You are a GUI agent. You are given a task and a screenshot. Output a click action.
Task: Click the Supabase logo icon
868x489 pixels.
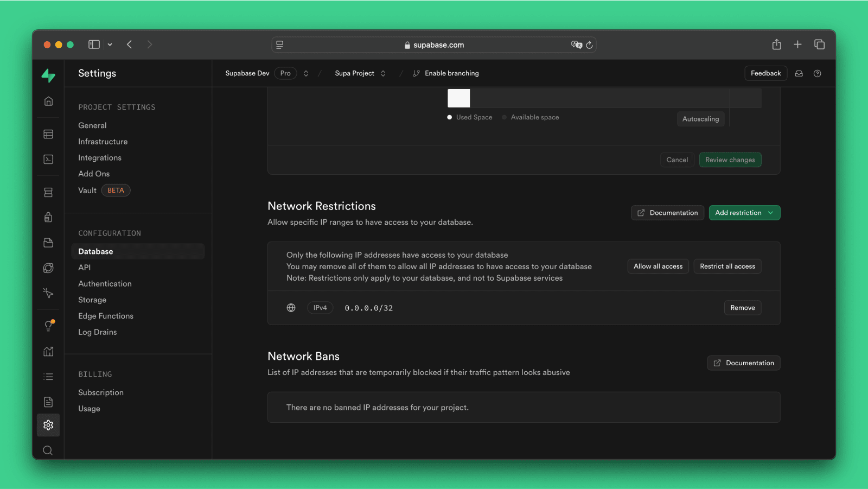pos(48,75)
